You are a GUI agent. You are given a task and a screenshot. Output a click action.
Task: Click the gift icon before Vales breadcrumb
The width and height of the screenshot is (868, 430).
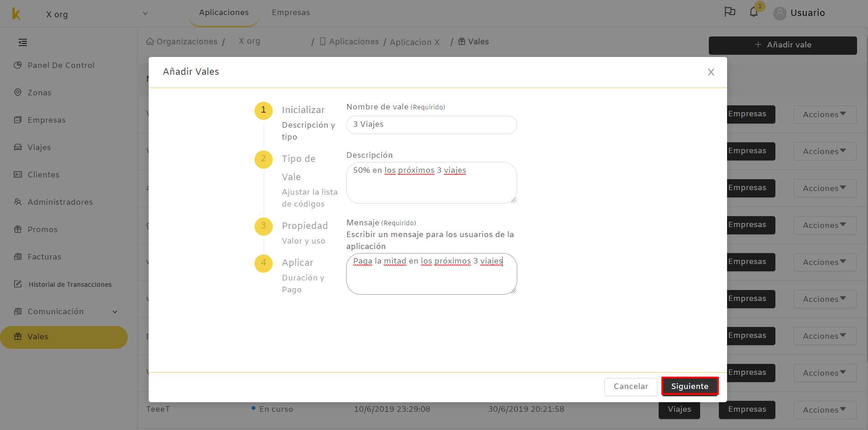[462, 41]
